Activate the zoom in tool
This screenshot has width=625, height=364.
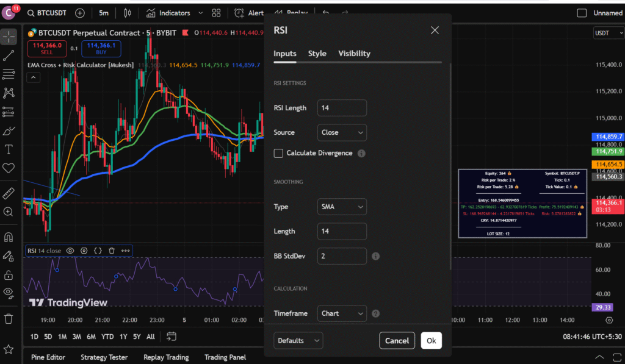9,212
